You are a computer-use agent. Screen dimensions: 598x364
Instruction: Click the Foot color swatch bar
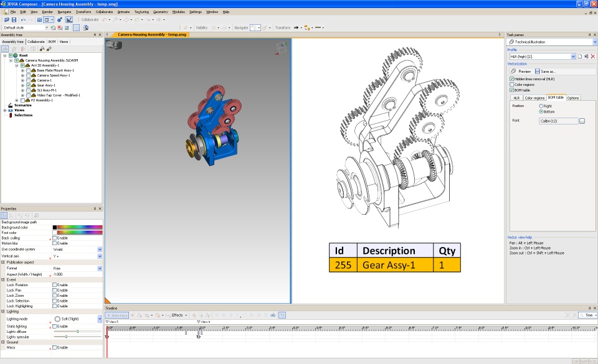click(80, 233)
